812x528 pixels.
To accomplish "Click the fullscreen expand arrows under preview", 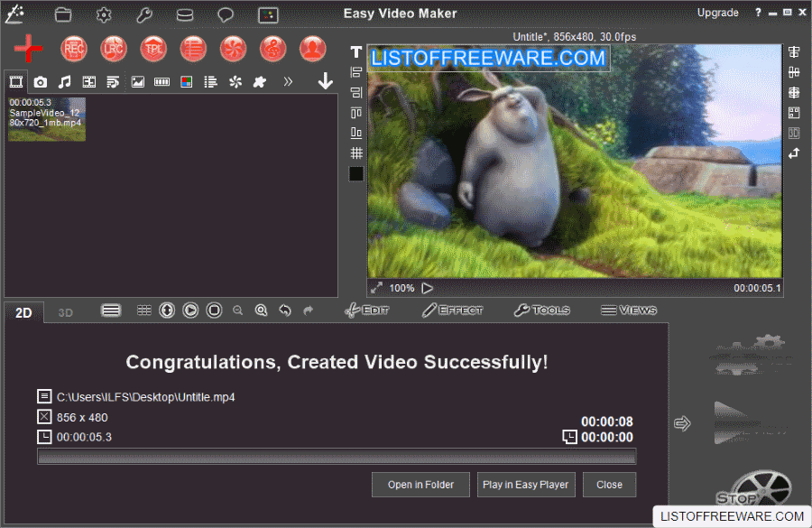I will pos(376,288).
